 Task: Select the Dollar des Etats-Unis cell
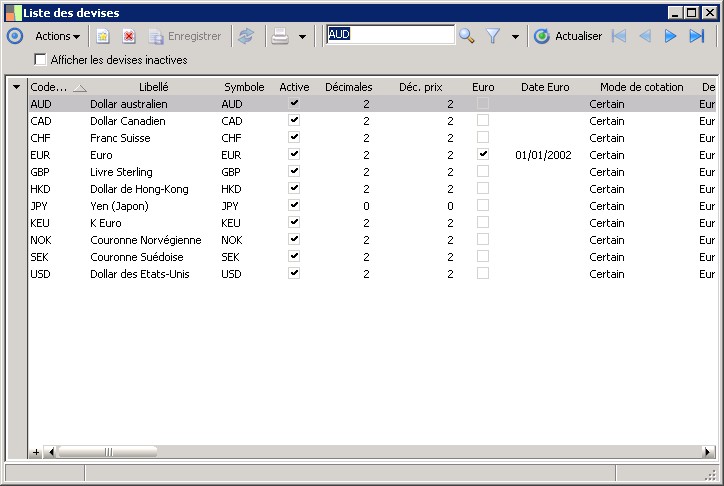pos(139,274)
